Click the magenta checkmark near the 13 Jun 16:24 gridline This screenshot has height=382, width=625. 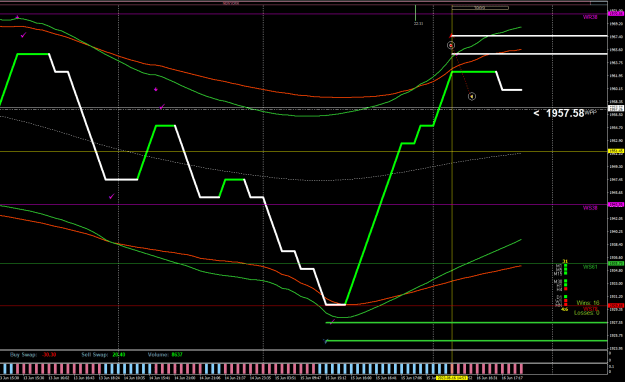coord(112,196)
